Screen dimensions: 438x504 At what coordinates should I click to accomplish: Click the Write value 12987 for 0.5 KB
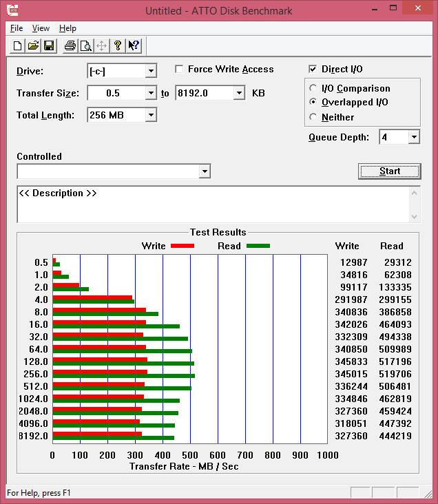point(354,262)
